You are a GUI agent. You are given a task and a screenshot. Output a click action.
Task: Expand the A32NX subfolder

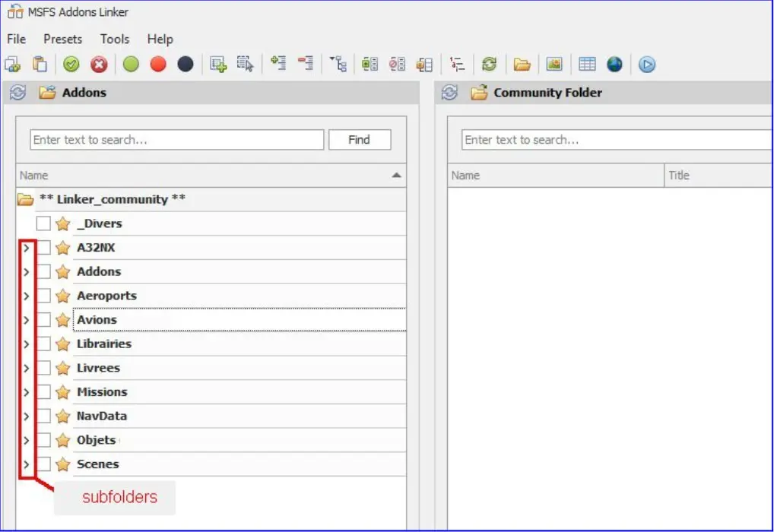tap(27, 248)
